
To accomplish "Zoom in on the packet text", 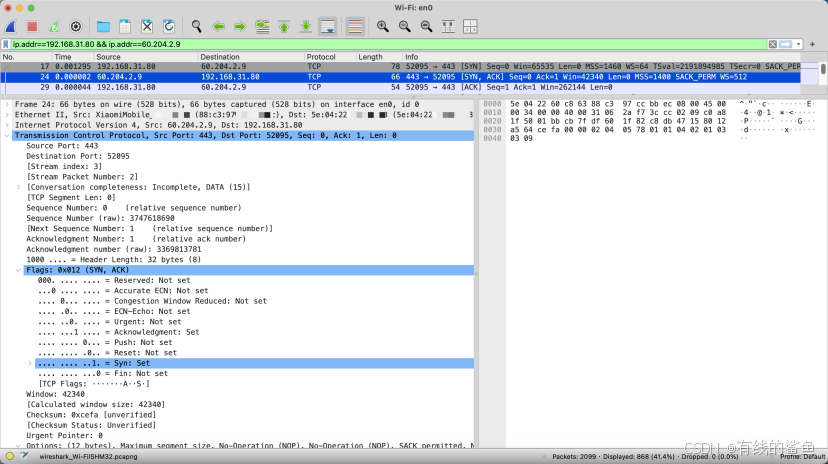I will [x=383, y=26].
